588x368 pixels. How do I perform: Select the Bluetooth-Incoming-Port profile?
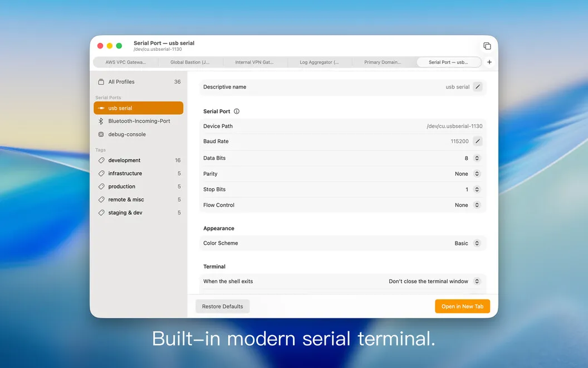139,121
